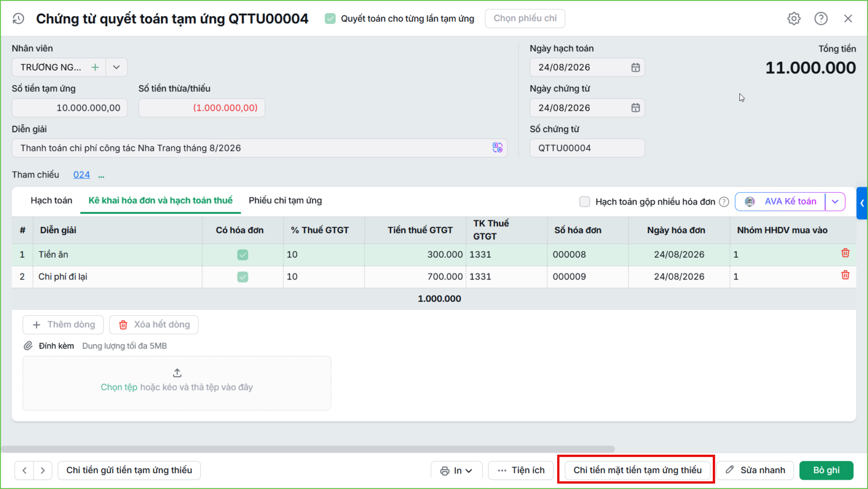
Task: Click the Ngày chứng từ date field
Action: pyautogui.click(x=587, y=107)
